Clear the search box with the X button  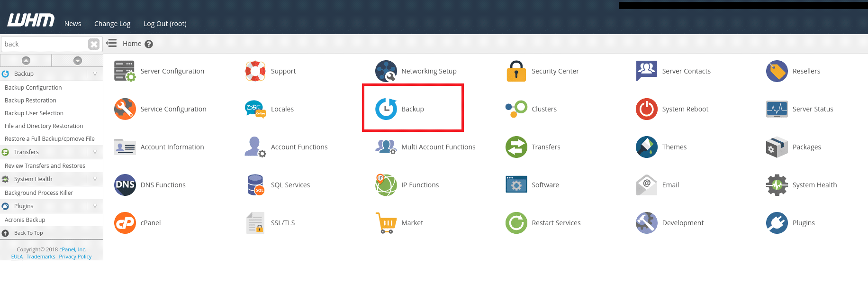[x=94, y=44]
